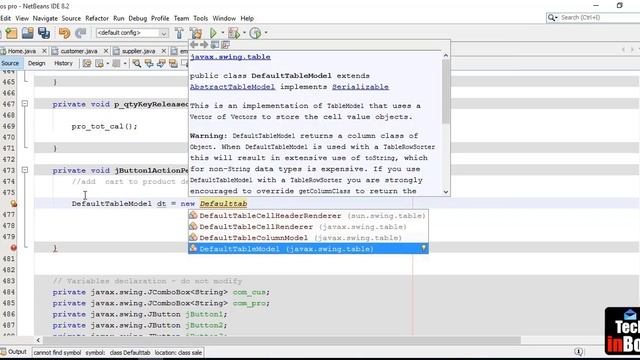Open source from Javadoc popup icon

225,44
